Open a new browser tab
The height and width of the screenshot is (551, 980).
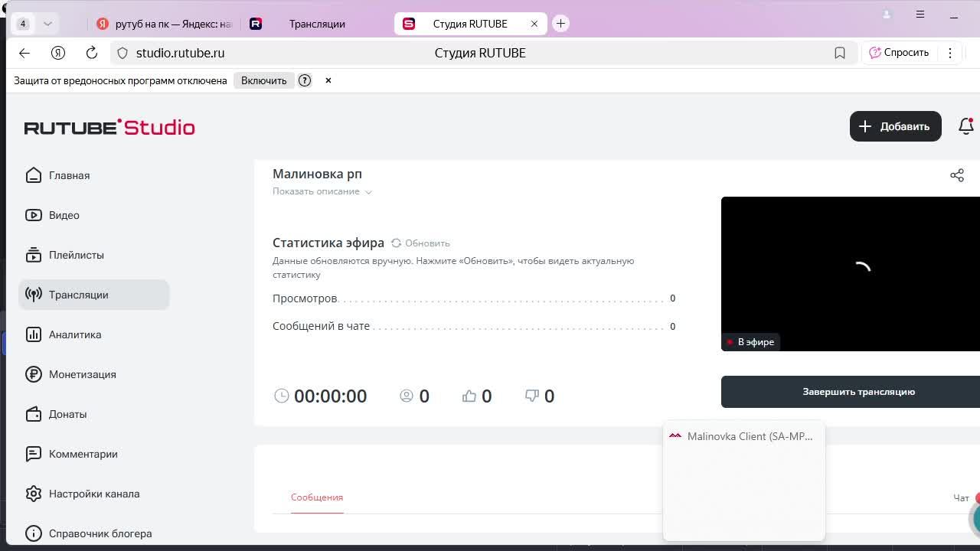click(560, 24)
